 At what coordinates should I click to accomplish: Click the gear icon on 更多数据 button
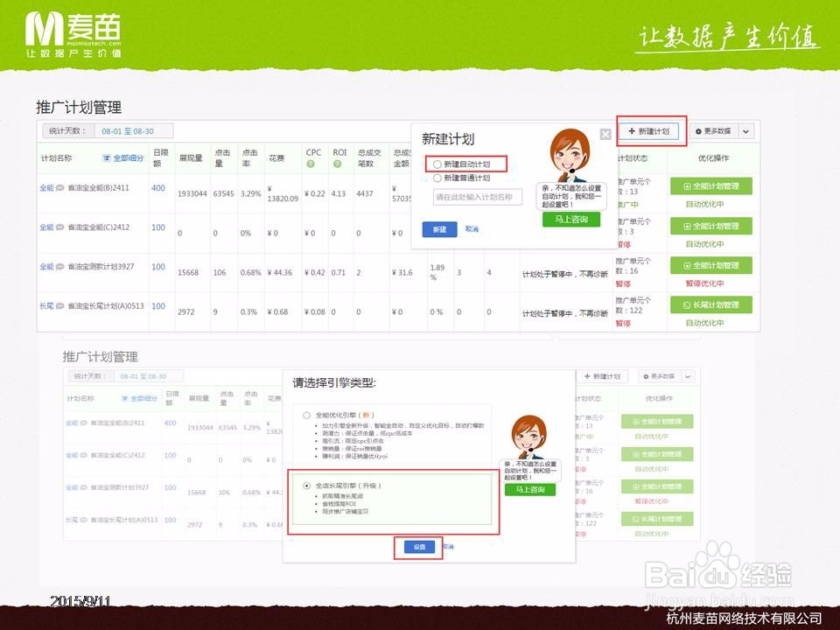(700, 130)
